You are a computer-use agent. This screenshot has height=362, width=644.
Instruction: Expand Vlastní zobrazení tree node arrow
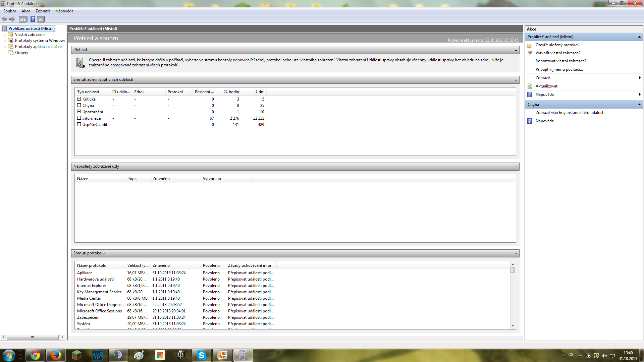[x=5, y=35]
